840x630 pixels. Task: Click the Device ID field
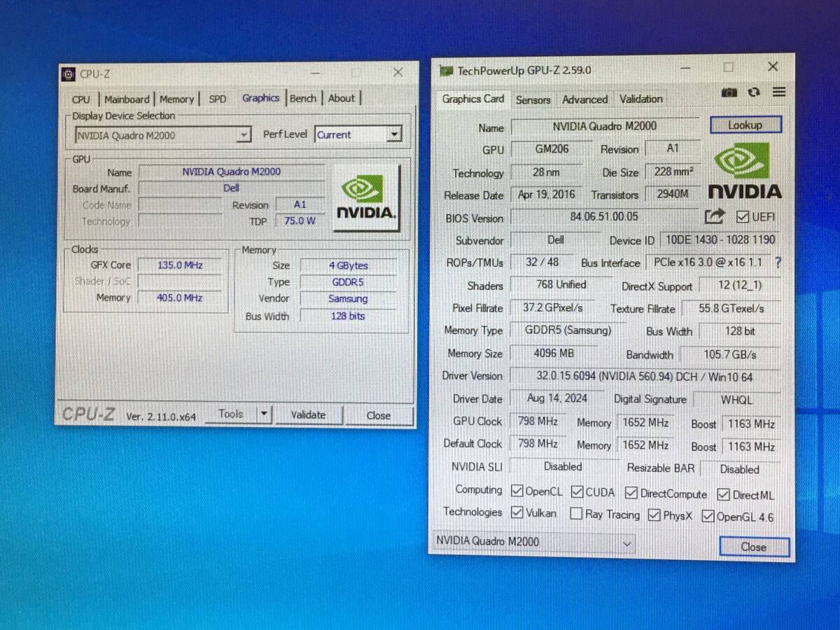(720, 239)
